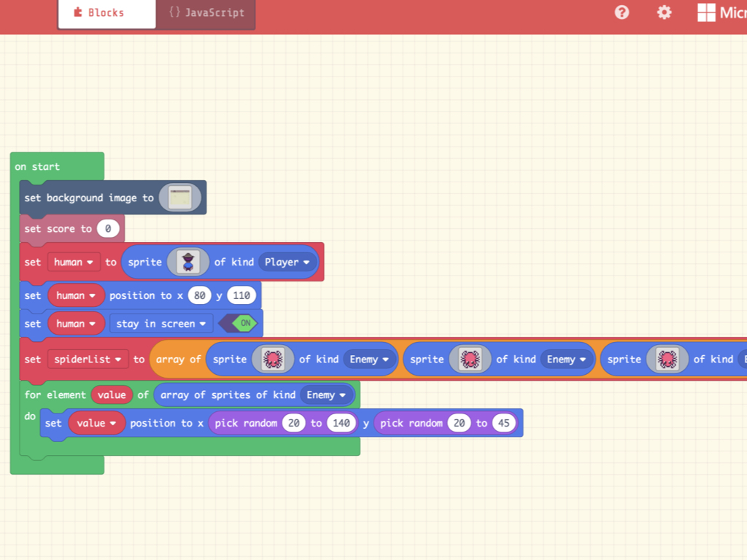Open the stay in screen dropdown
This screenshot has width=747, height=560.
tap(161, 324)
